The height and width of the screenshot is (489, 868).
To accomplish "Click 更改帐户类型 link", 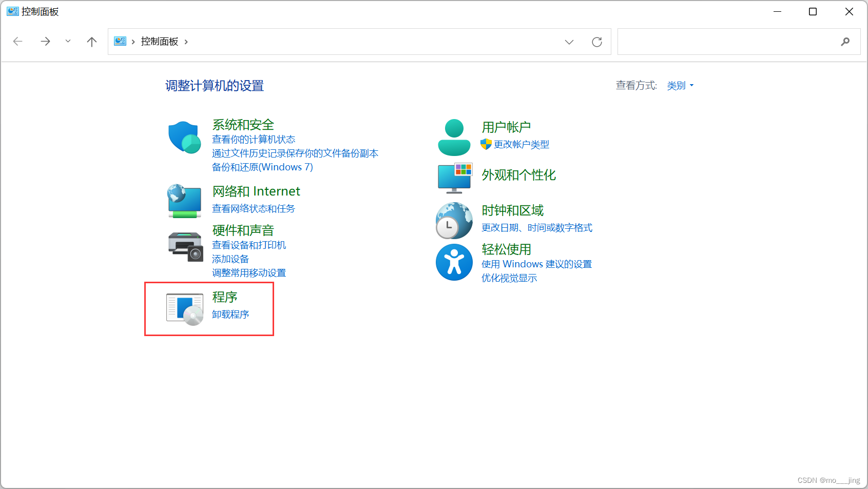I will tap(522, 144).
